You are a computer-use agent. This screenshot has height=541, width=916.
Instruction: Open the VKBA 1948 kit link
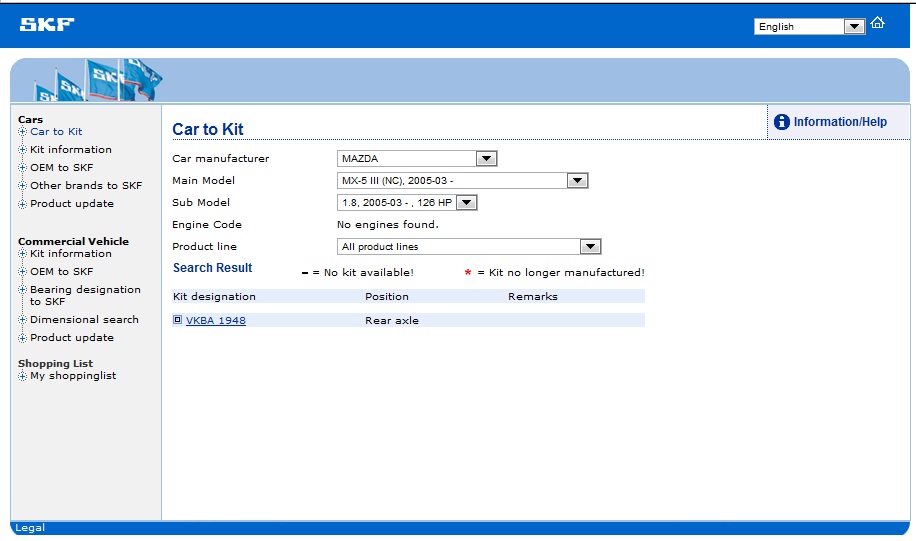[216, 320]
